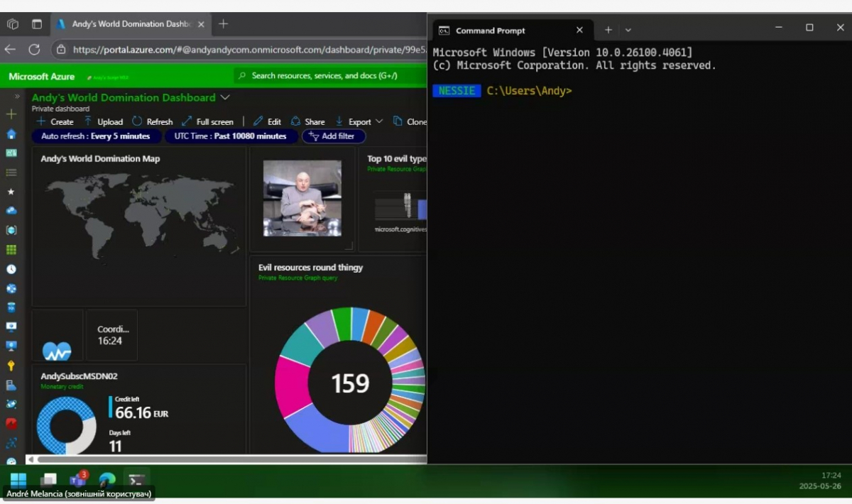
Task: Open Edge browser on taskbar
Action: tap(107, 481)
